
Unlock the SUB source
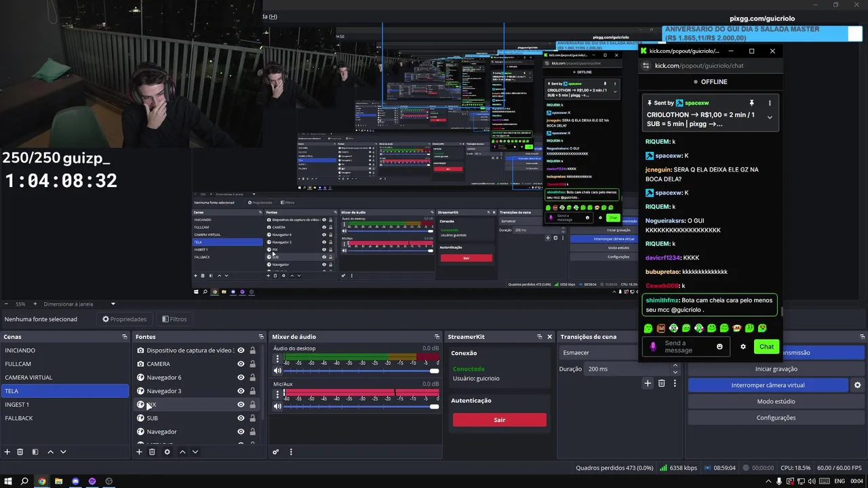pos(252,418)
